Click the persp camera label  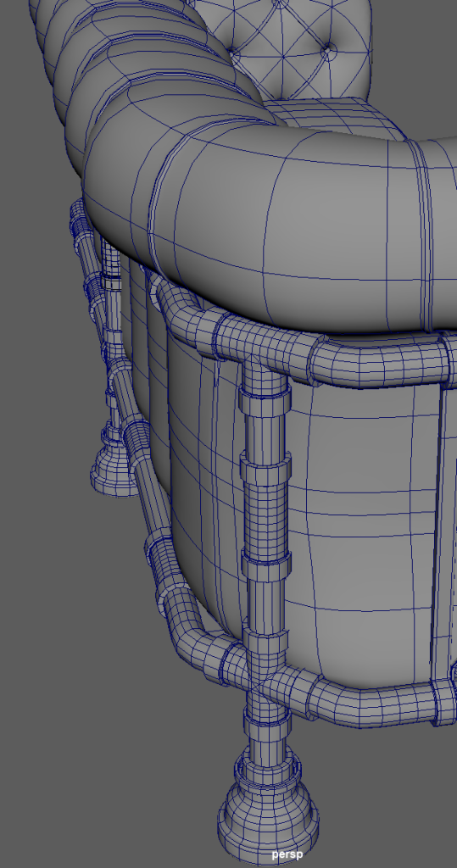287,854
